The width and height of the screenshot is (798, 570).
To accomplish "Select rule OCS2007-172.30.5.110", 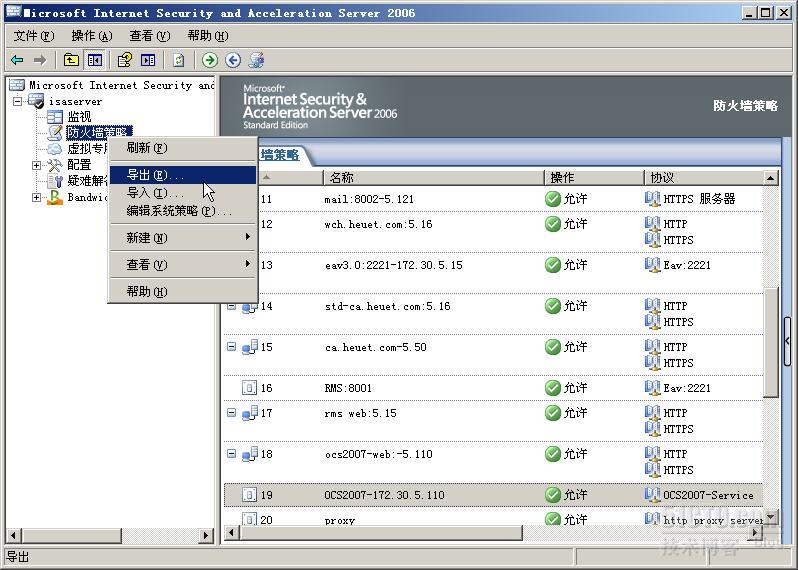I will 384,495.
